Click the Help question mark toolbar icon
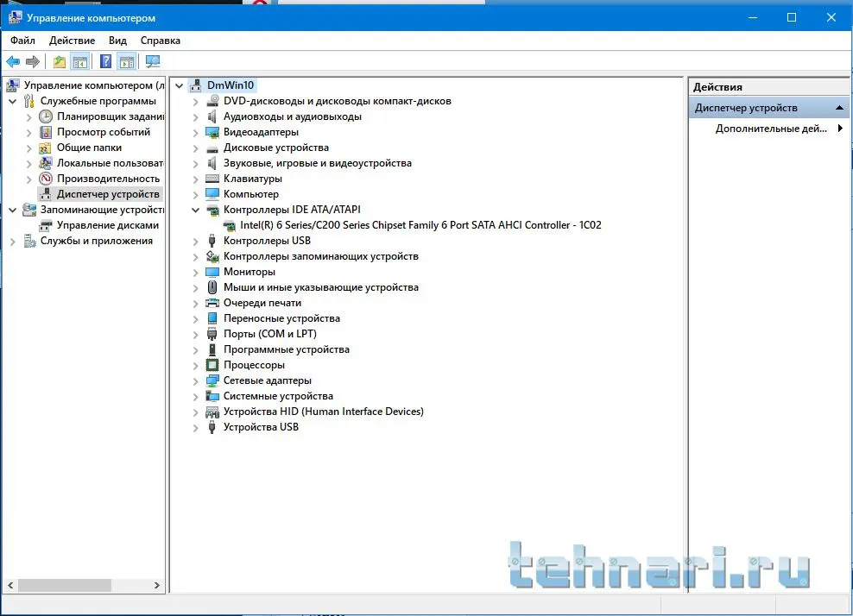 coord(105,62)
